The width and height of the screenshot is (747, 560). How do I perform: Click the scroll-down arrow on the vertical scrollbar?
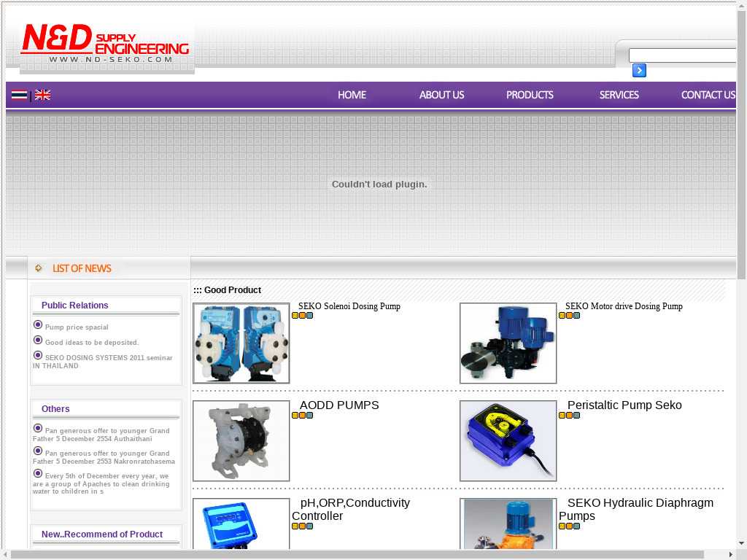[x=741, y=542]
